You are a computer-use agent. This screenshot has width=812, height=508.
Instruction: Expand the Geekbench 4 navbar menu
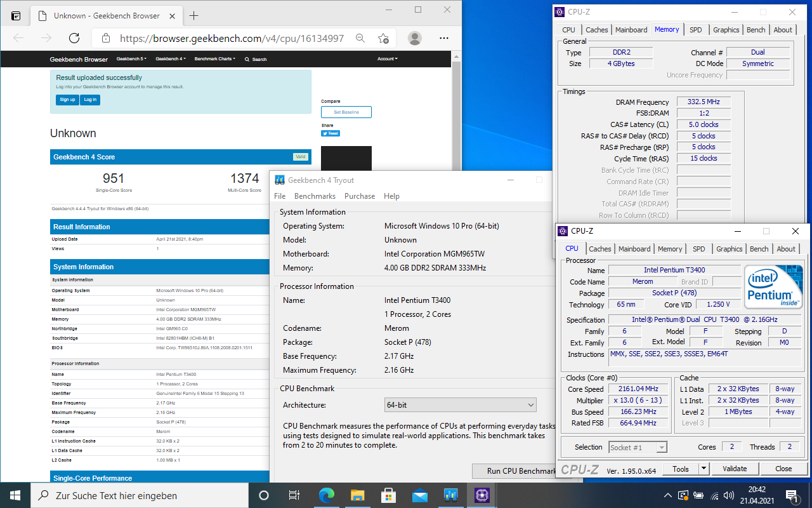171,59
